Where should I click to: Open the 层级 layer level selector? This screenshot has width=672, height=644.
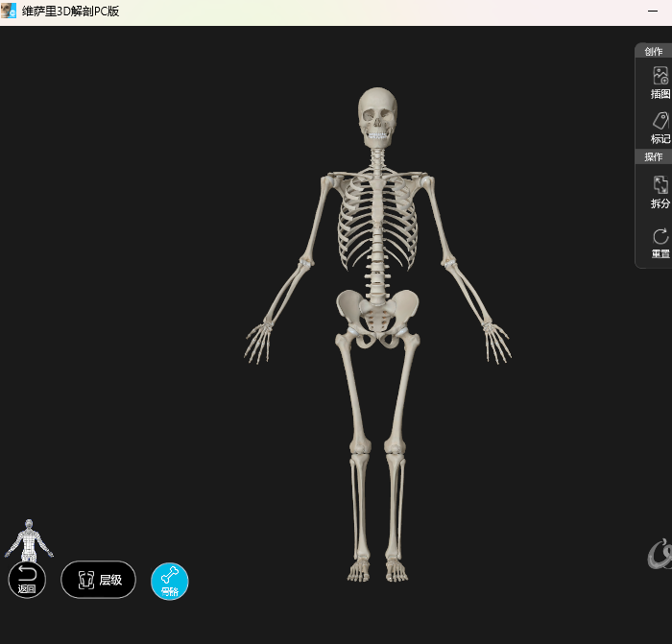(99, 580)
